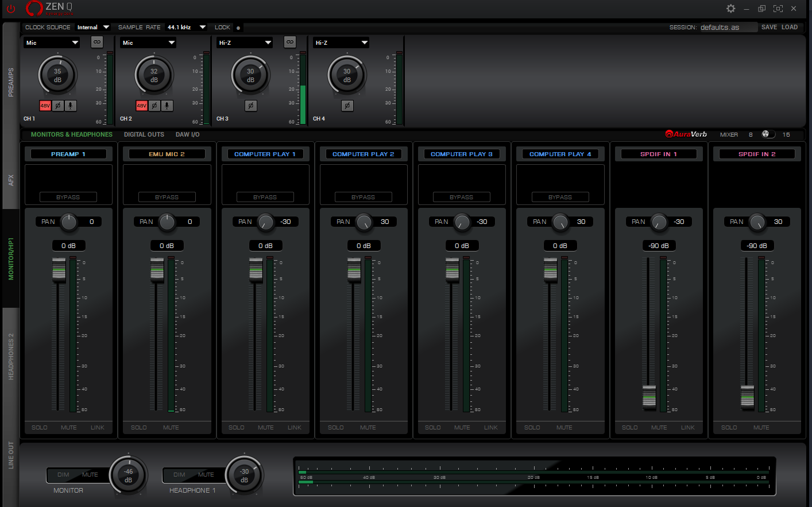Screen dimensions: 812x507
Task: Invert phase on CH 4 preamp
Action: pyautogui.click(x=347, y=106)
